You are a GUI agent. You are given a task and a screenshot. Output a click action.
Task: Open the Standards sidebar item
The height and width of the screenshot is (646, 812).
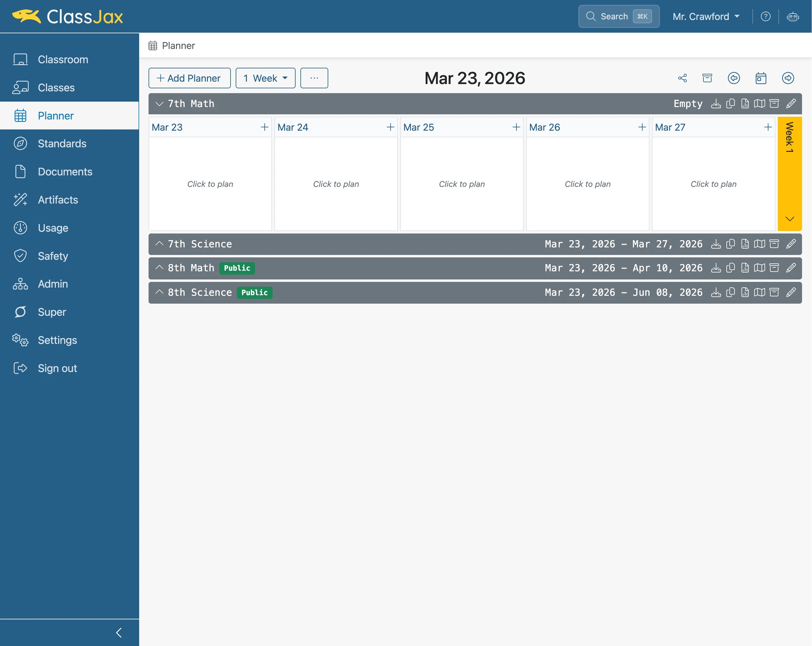coord(69,143)
